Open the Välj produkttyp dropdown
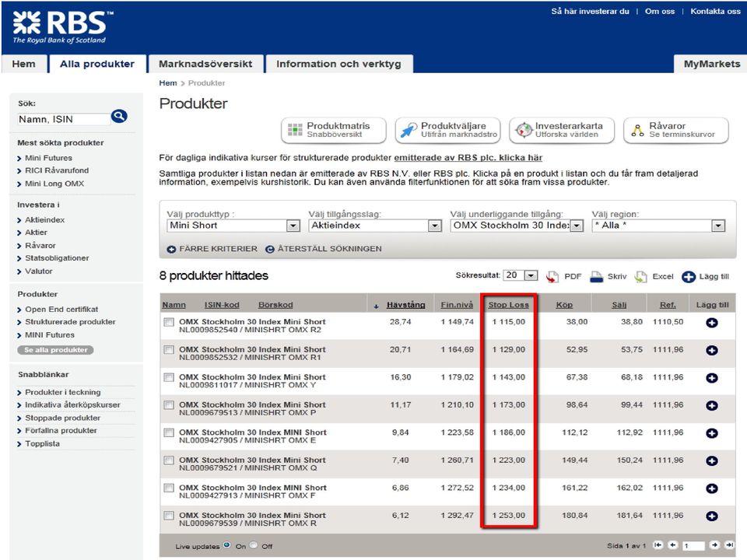This screenshot has width=747, height=560. pyautogui.click(x=233, y=226)
